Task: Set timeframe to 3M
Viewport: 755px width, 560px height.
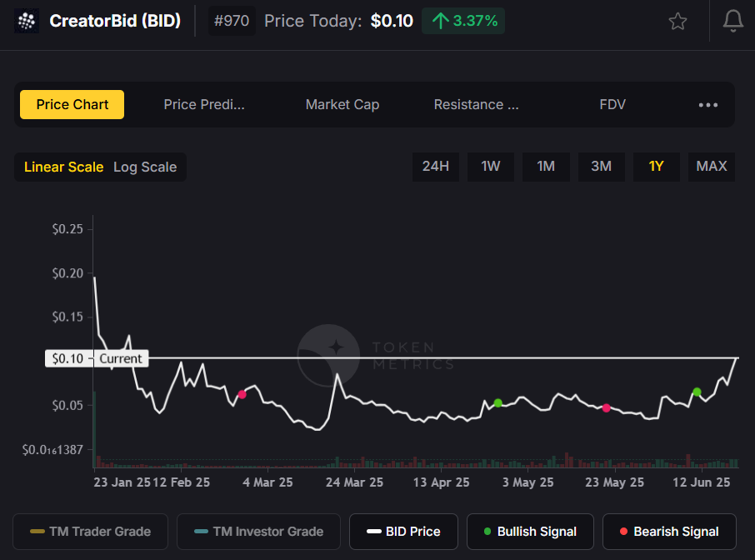Action: click(602, 167)
